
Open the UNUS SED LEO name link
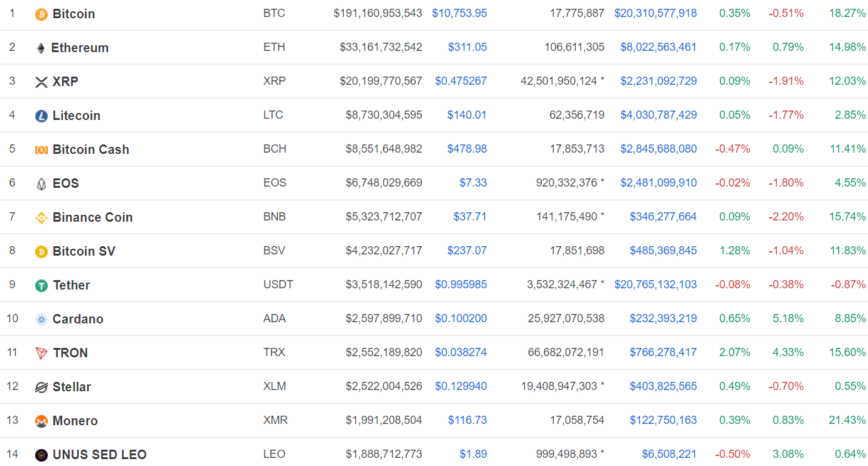(99, 455)
